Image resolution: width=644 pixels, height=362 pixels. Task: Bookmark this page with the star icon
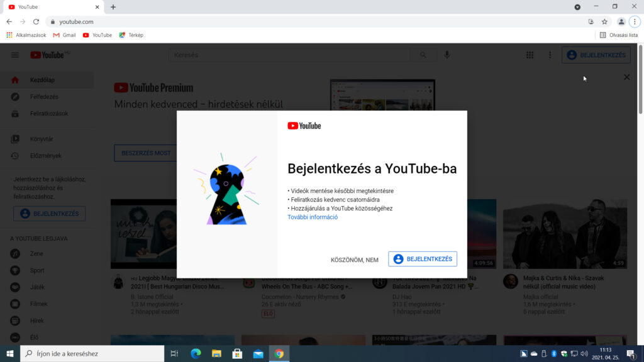(x=604, y=22)
